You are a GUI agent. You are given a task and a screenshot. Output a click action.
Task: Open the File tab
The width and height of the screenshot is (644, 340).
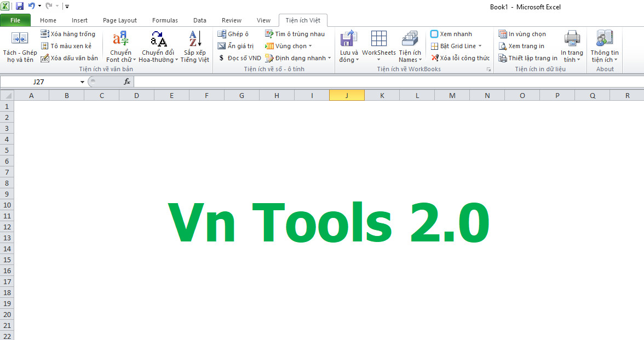pyautogui.click(x=15, y=20)
